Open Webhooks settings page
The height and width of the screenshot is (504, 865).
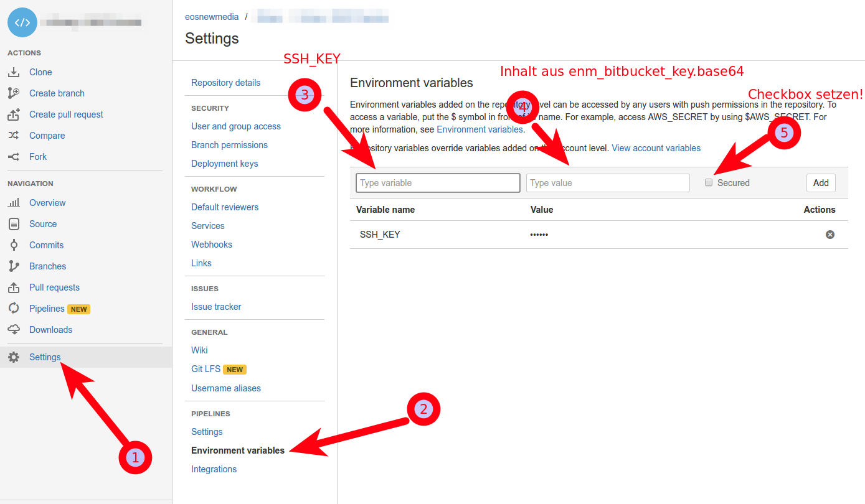(x=212, y=245)
